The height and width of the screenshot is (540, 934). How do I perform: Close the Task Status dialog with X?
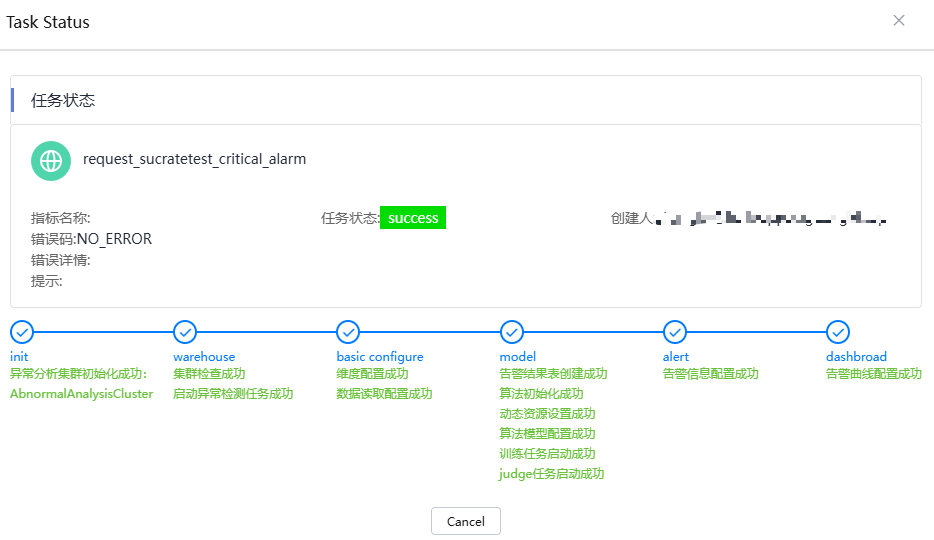coord(898,21)
